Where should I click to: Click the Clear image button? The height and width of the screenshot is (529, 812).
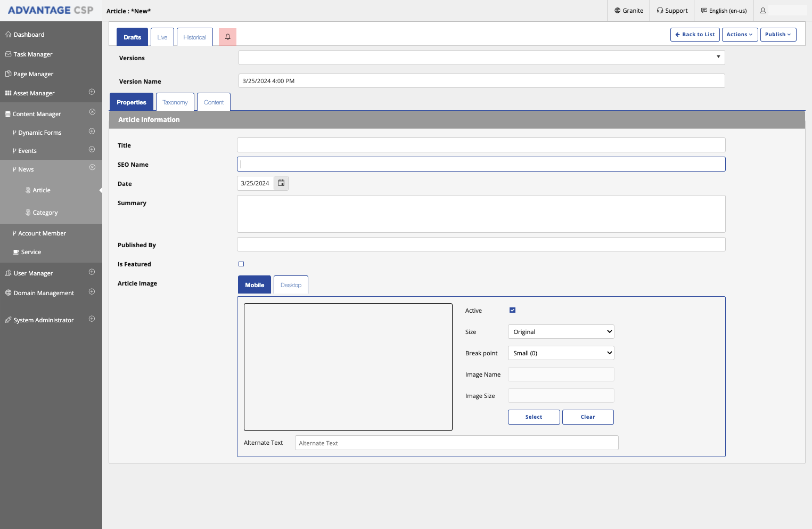[588, 417]
